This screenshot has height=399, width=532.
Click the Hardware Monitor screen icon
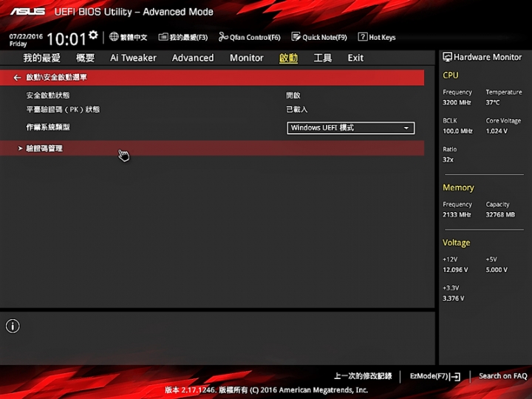coord(447,57)
